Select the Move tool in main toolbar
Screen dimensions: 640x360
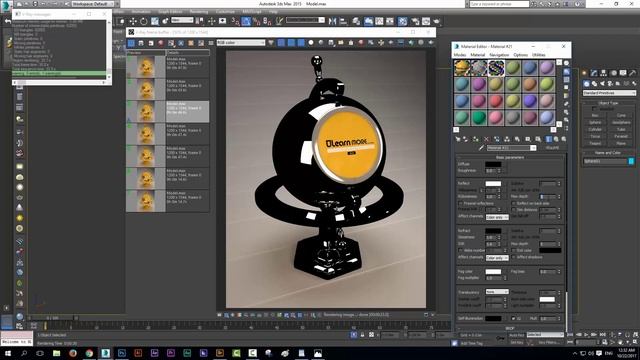coord(133,21)
